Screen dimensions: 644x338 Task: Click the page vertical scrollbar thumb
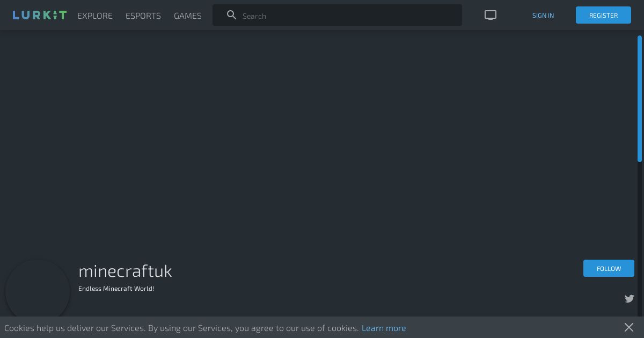coord(640,99)
